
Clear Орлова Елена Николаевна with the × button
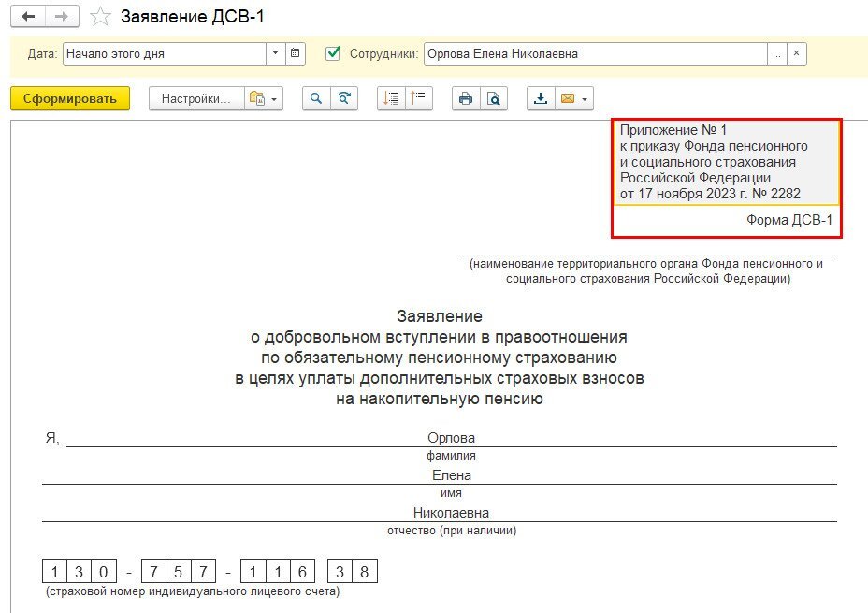[795, 53]
